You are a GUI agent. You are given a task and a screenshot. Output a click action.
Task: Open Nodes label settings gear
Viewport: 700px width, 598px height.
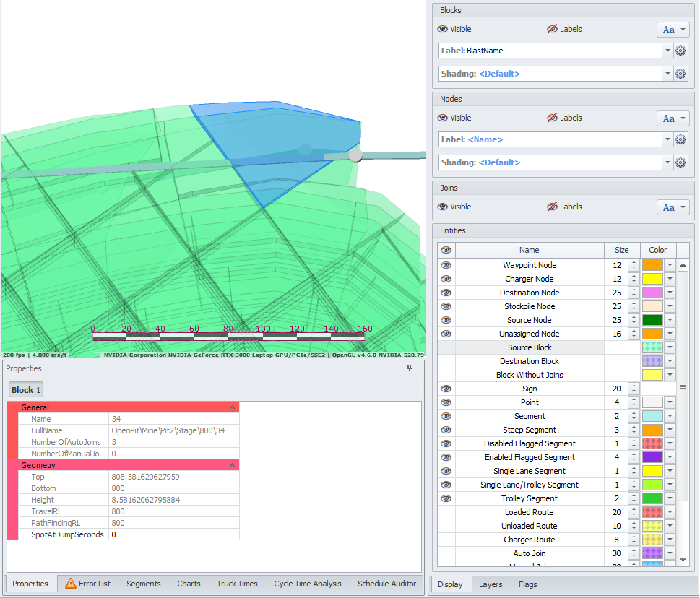[680, 139]
